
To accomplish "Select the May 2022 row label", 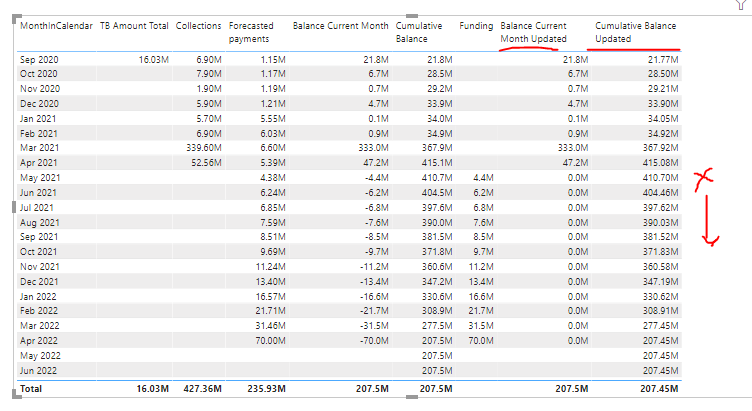I will [x=40, y=355].
